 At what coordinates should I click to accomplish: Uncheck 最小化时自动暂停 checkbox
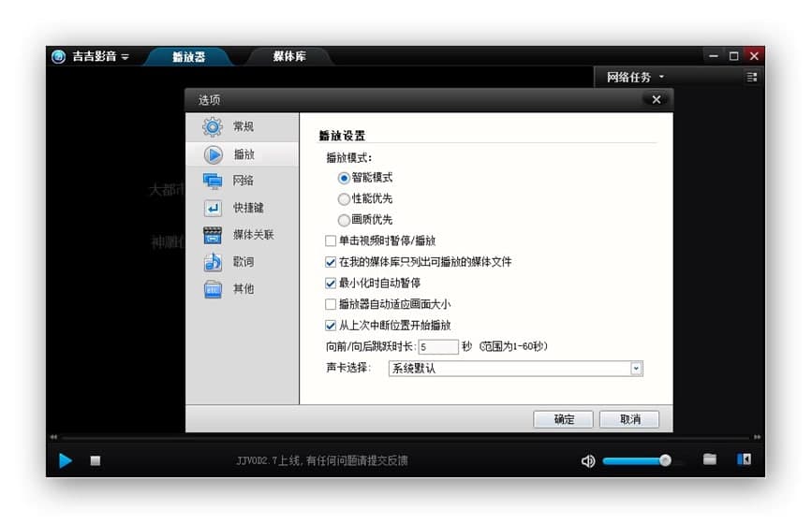click(331, 283)
